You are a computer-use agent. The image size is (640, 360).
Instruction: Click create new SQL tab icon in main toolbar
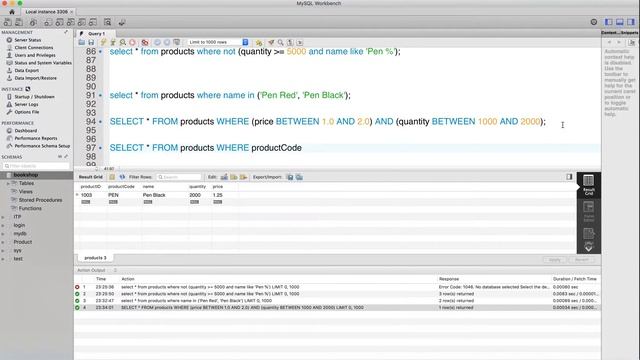[7, 22]
